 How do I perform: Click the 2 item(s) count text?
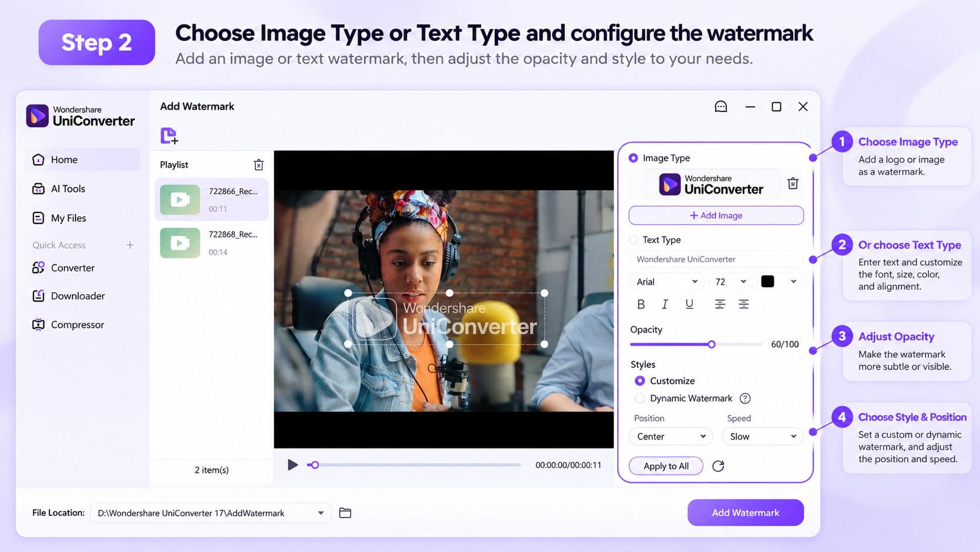(212, 470)
